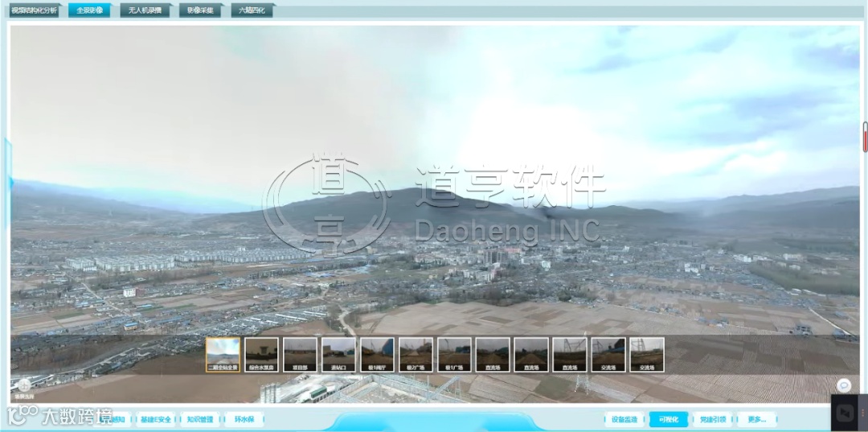Open the chat bubble icon
The width and height of the screenshot is (868, 432).
(844, 385)
